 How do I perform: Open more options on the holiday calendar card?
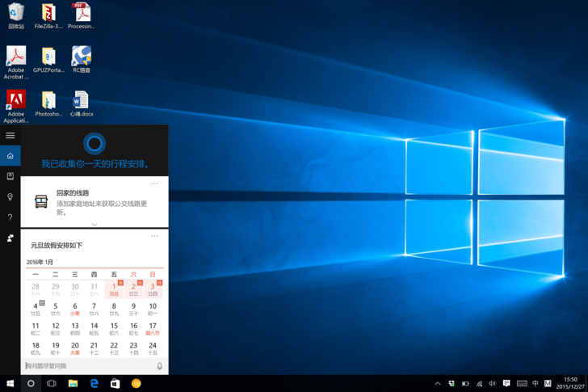pos(155,236)
